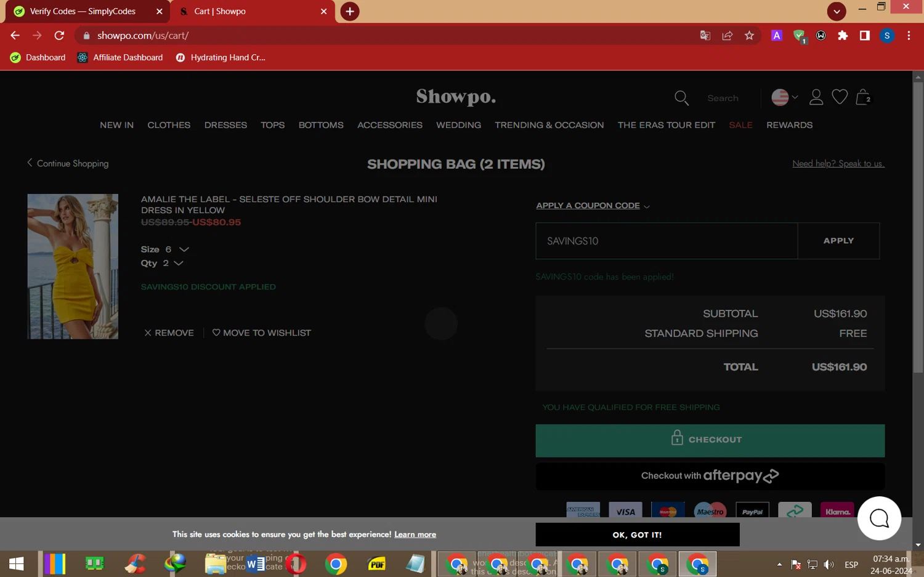Open the WEDDING menu

459,125
